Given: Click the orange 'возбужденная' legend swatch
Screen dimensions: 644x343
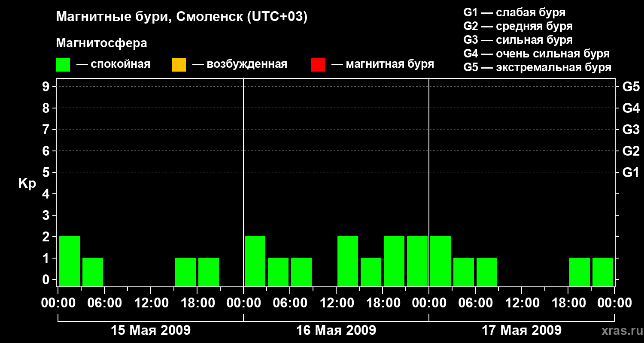Looking at the screenshot, I should 179,65.
